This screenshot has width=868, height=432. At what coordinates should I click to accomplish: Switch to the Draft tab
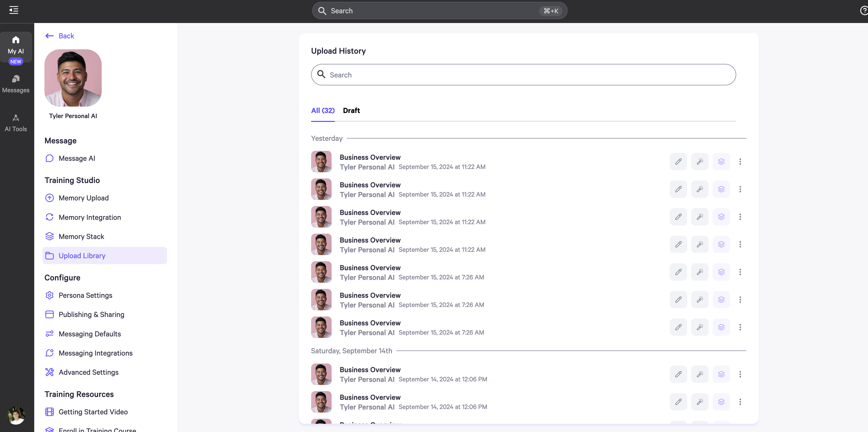click(351, 110)
